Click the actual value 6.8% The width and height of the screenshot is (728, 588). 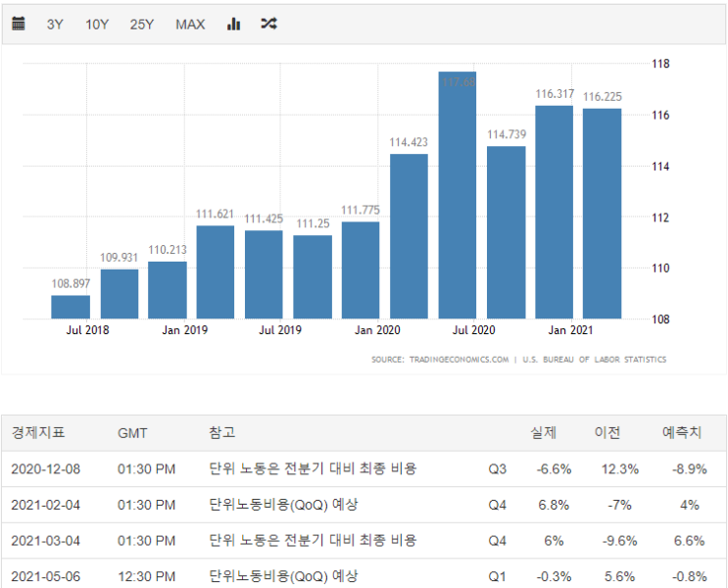point(554,505)
